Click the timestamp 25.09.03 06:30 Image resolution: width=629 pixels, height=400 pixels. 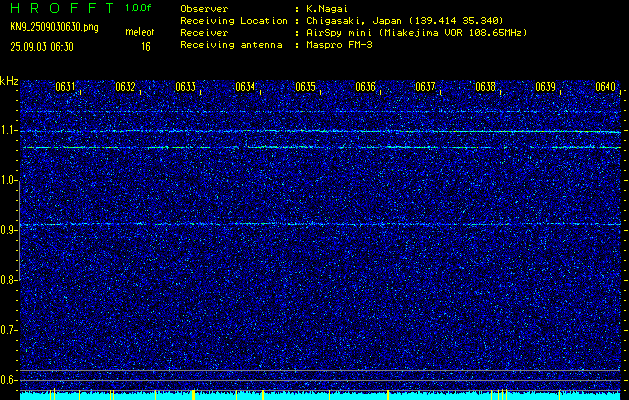point(42,47)
